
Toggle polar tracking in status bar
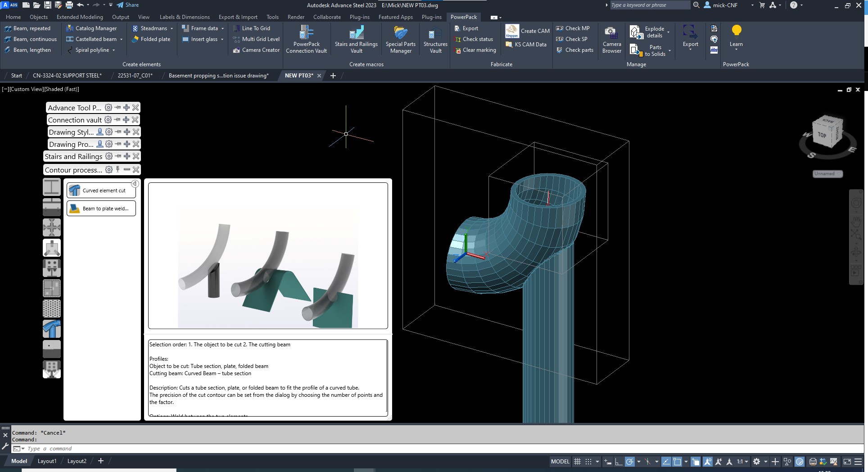click(x=630, y=462)
